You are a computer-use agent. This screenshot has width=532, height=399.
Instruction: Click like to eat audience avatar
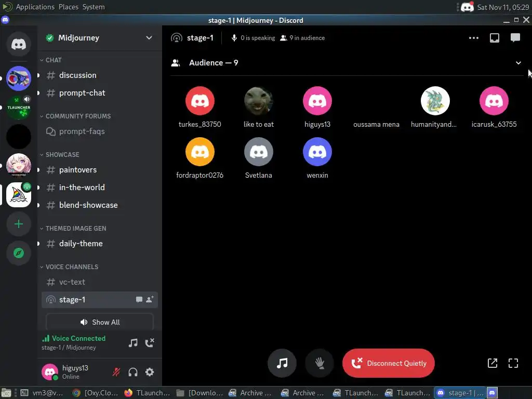(259, 101)
